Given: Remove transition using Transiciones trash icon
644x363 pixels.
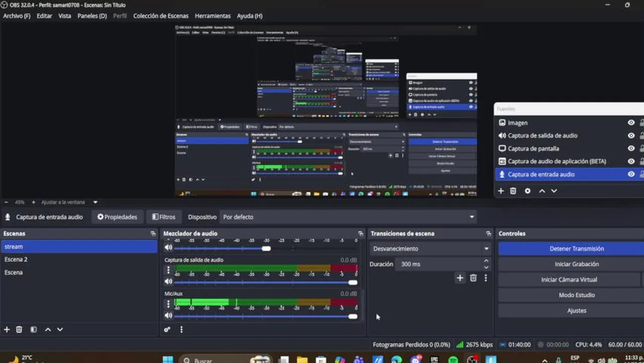Looking at the screenshot, I should (473, 278).
